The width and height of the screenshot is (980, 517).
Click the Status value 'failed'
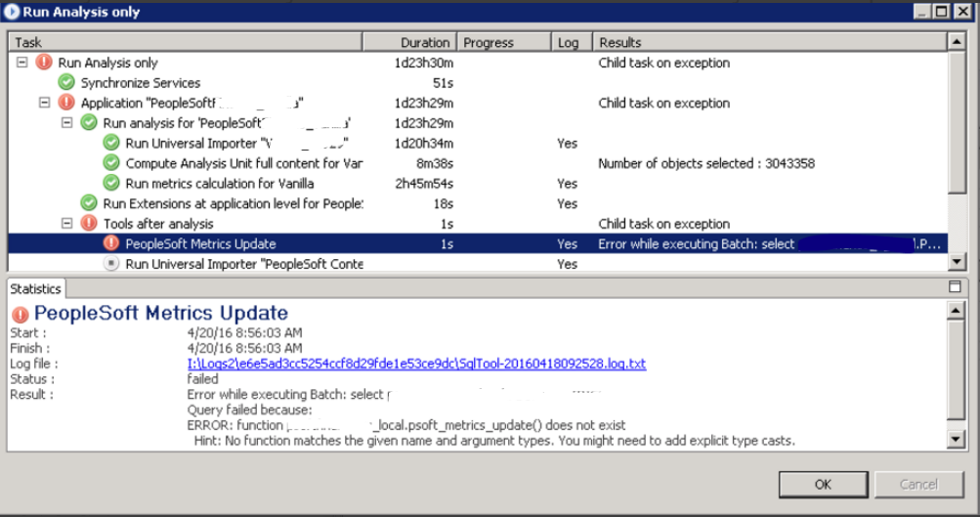pyautogui.click(x=202, y=379)
